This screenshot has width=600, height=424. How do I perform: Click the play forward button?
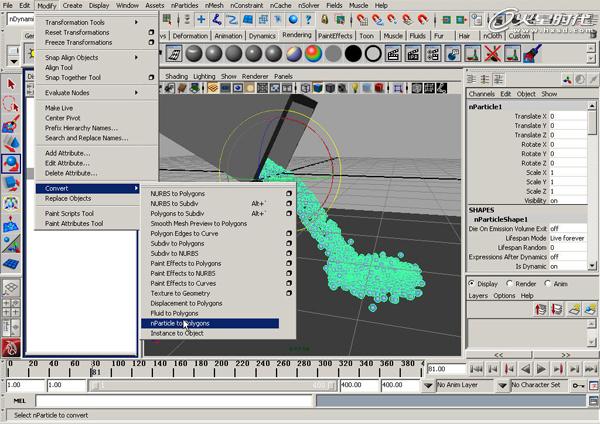click(x=541, y=369)
